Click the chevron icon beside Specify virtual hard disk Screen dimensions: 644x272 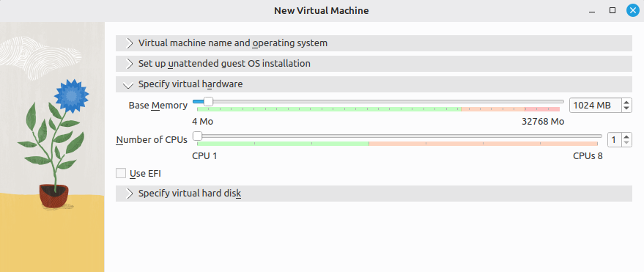point(130,194)
